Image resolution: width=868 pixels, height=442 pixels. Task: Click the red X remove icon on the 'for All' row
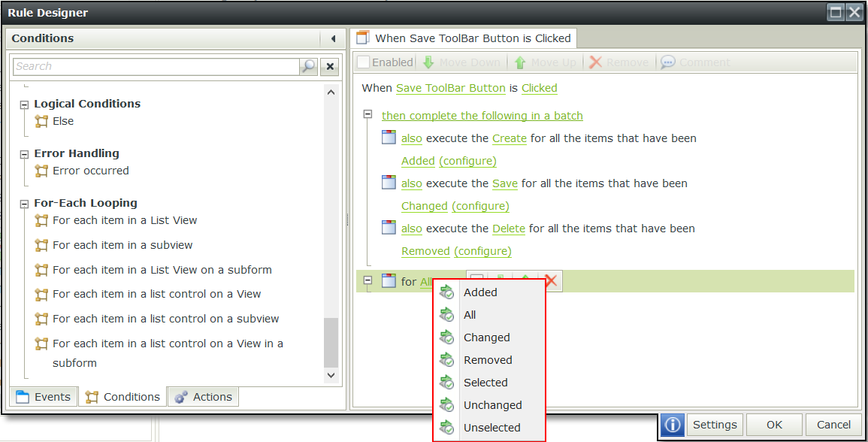click(551, 281)
